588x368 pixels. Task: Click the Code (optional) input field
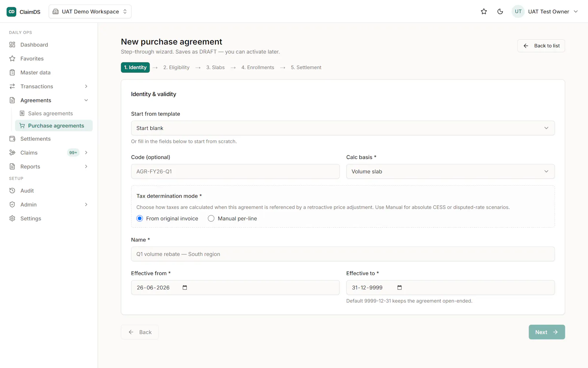tap(235, 171)
